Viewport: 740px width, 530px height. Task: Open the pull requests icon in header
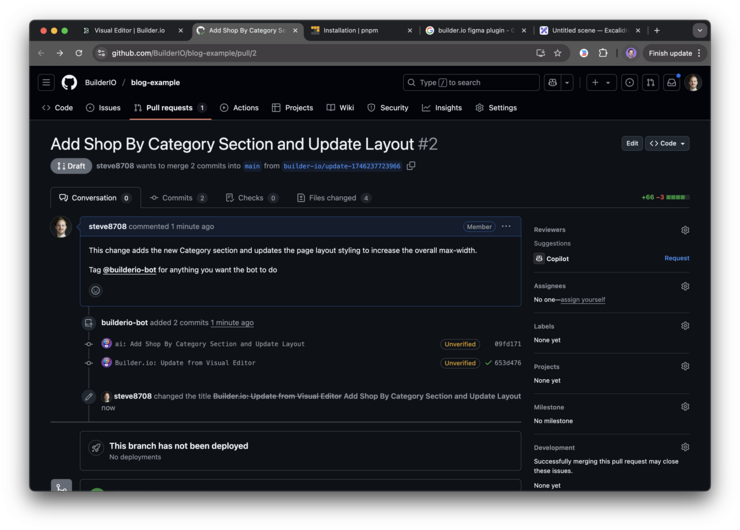coord(650,83)
